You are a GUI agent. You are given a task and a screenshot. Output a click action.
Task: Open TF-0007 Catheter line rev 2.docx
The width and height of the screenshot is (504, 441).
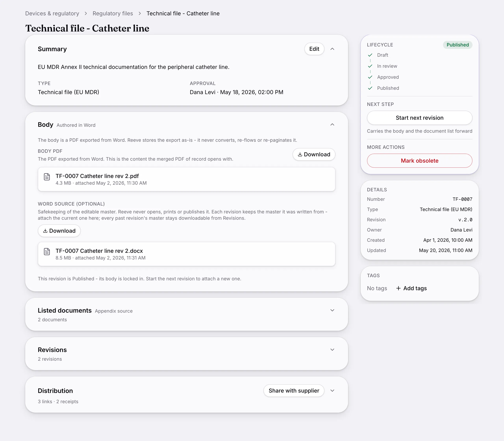[187, 254]
